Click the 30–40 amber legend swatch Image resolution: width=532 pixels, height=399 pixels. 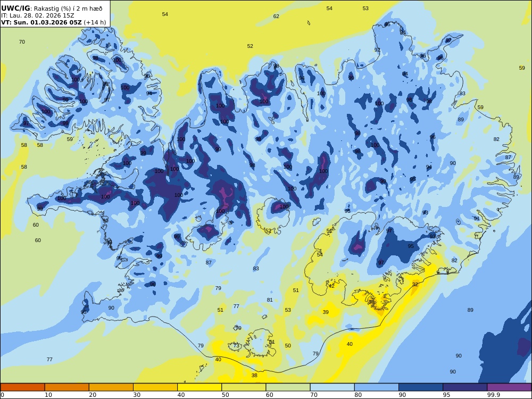[x=155, y=387]
